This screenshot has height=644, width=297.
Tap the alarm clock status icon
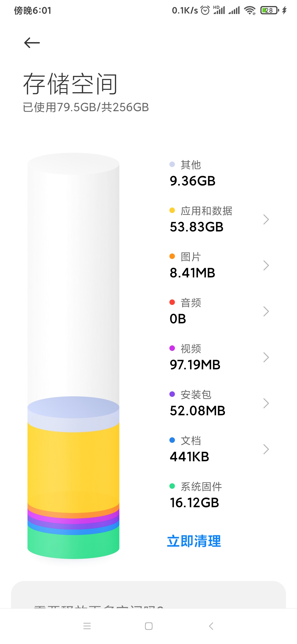click(205, 10)
